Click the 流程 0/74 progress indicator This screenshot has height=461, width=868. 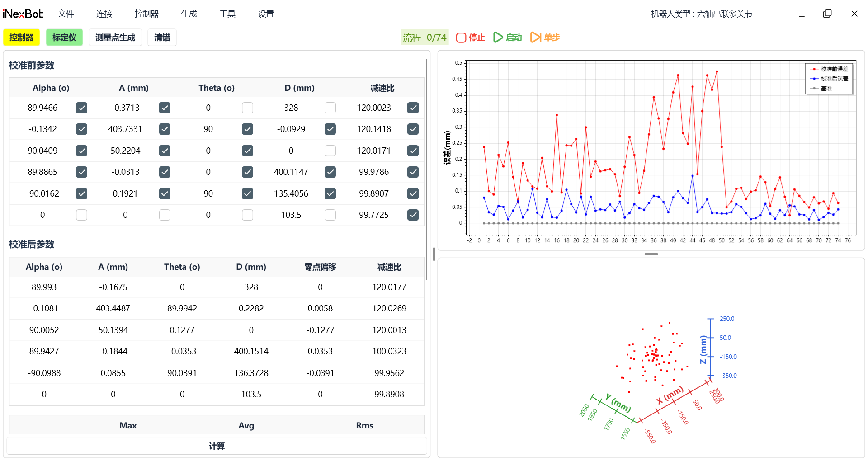click(425, 38)
